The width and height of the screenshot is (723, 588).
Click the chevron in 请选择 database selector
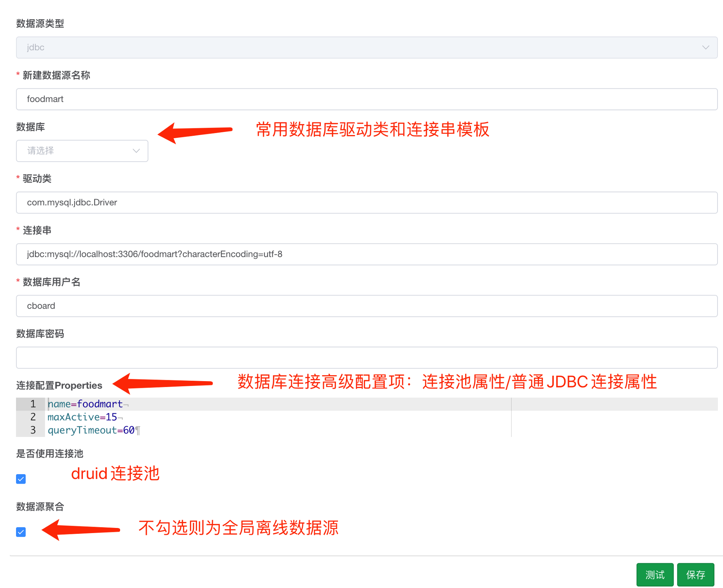coord(136,151)
